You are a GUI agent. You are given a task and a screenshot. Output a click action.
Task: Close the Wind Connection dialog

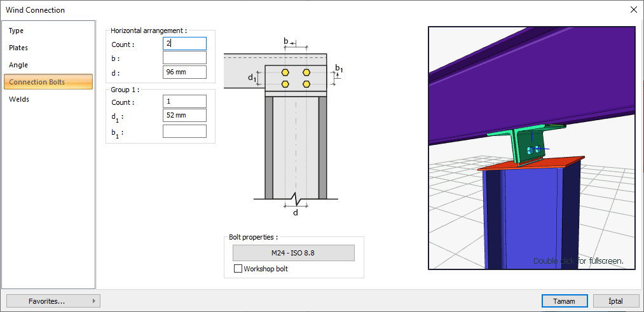tap(633, 10)
